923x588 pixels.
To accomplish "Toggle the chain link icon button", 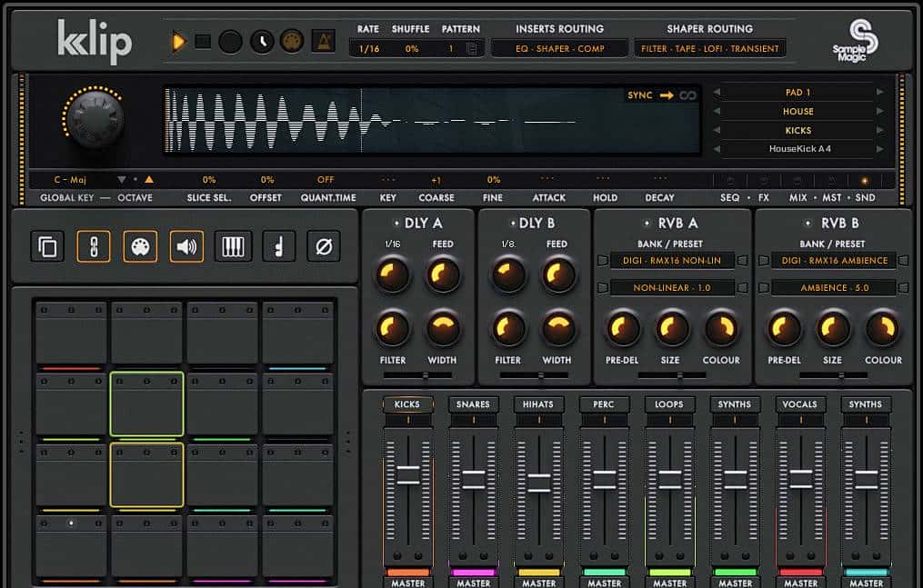I will coord(94,246).
